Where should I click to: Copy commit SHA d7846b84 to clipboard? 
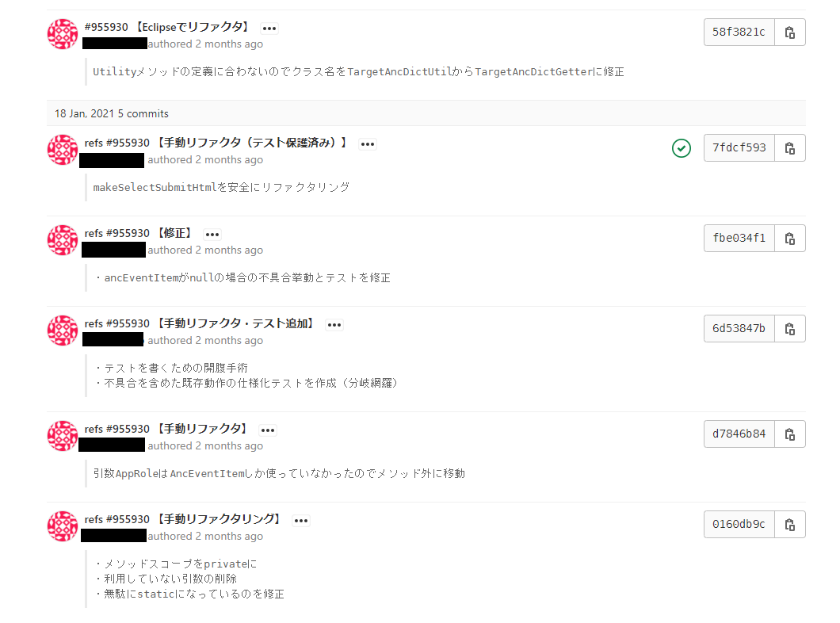pos(789,434)
